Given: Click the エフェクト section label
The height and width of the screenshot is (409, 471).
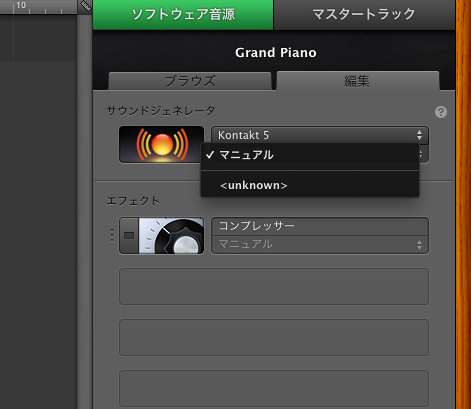Looking at the screenshot, I should pos(133,201).
